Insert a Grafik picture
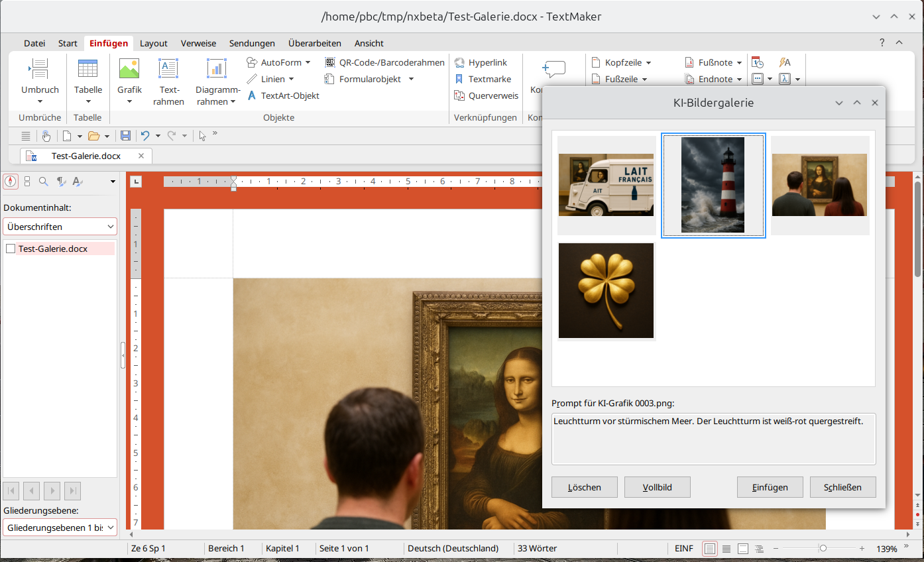This screenshot has height=562, width=924. [x=129, y=81]
